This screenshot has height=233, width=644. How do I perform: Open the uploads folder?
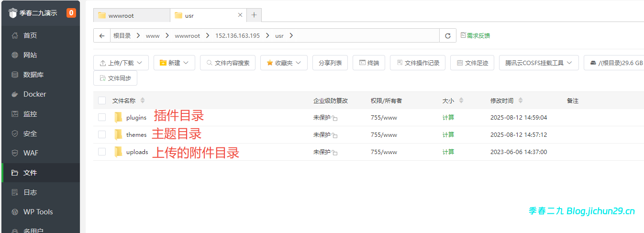tap(137, 152)
